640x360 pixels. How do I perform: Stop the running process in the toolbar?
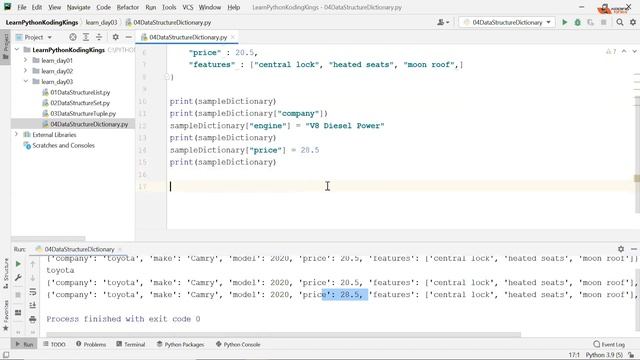tap(604, 22)
